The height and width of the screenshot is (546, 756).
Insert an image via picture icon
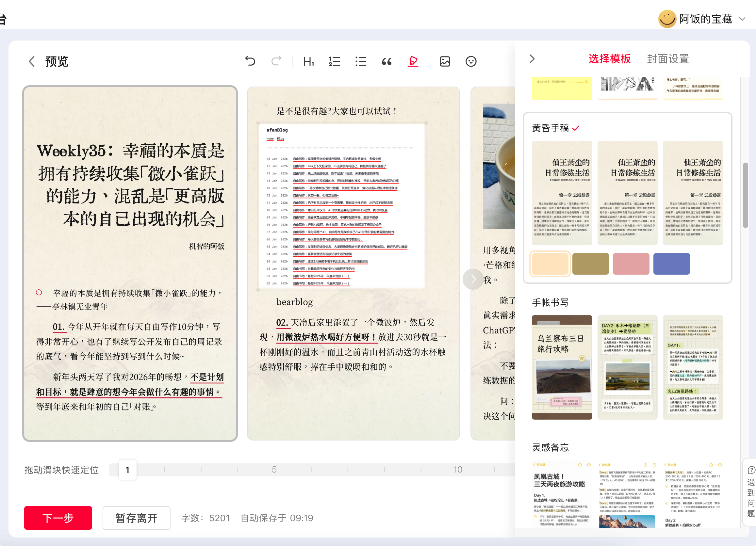[x=445, y=61]
